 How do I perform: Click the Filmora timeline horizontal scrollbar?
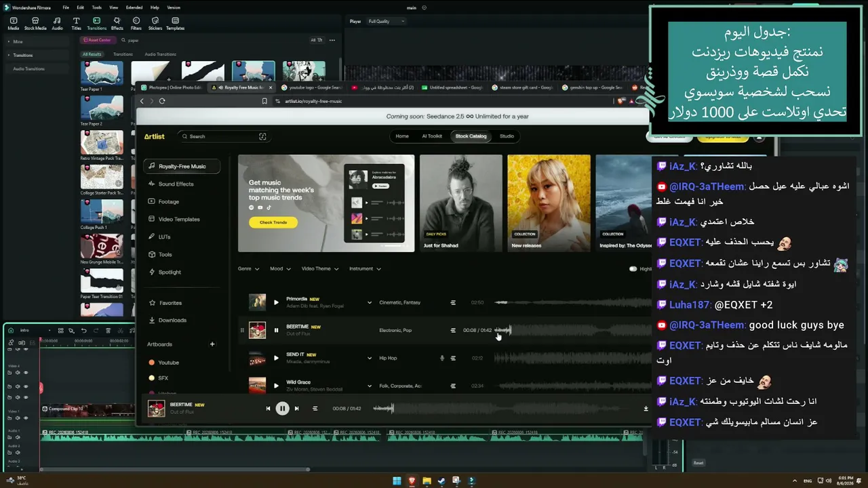click(x=175, y=469)
